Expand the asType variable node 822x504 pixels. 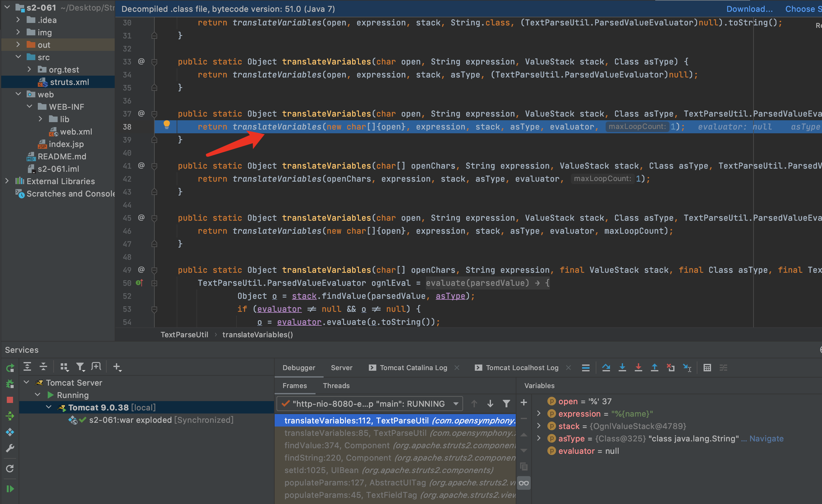click(x=539, y=438)
